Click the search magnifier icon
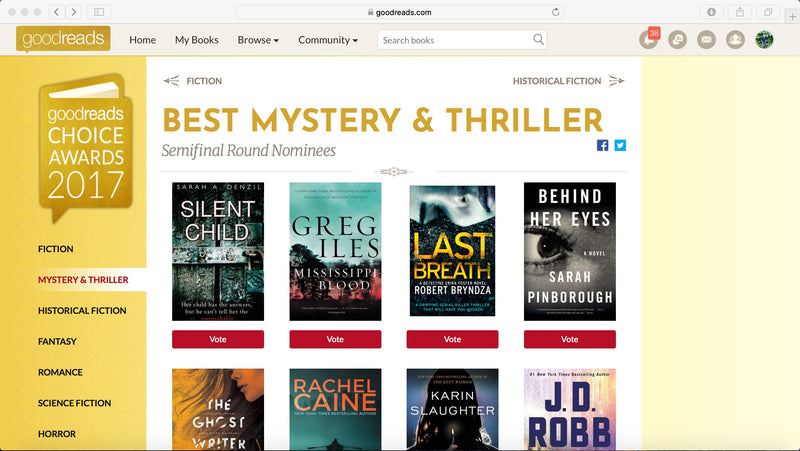Image resolution: width=800 pixels, height=451 pixels. (538, 39)
